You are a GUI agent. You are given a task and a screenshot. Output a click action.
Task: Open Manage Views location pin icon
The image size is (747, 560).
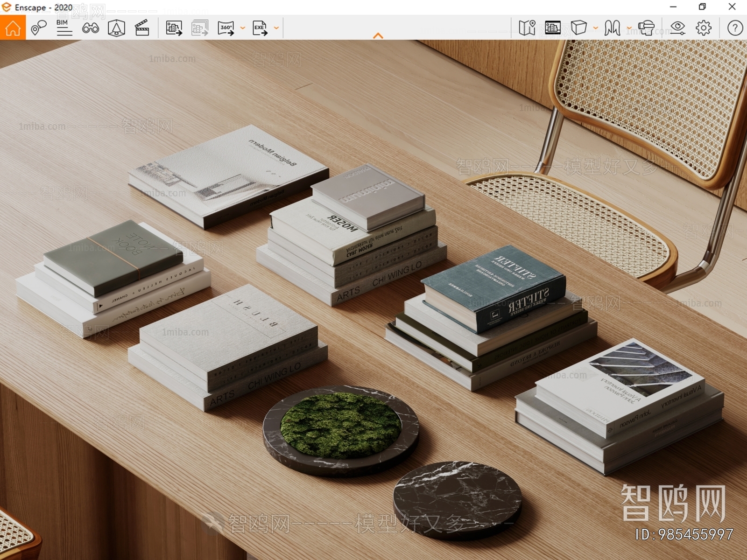pyautogui.click(x=38, y=28)
